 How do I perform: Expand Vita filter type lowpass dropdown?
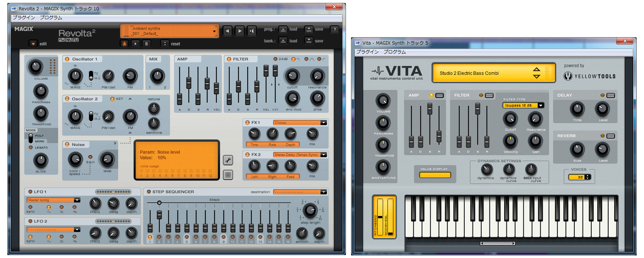[541, 105]
